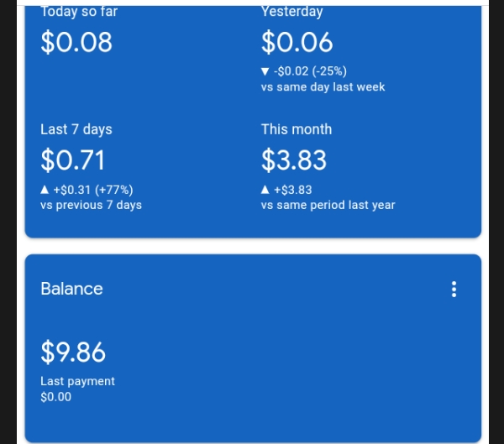Screen dimensions: 504x444
Task: Open the Balance card three-dot menu
Action: pyautogui.click(x=454, y=290)
